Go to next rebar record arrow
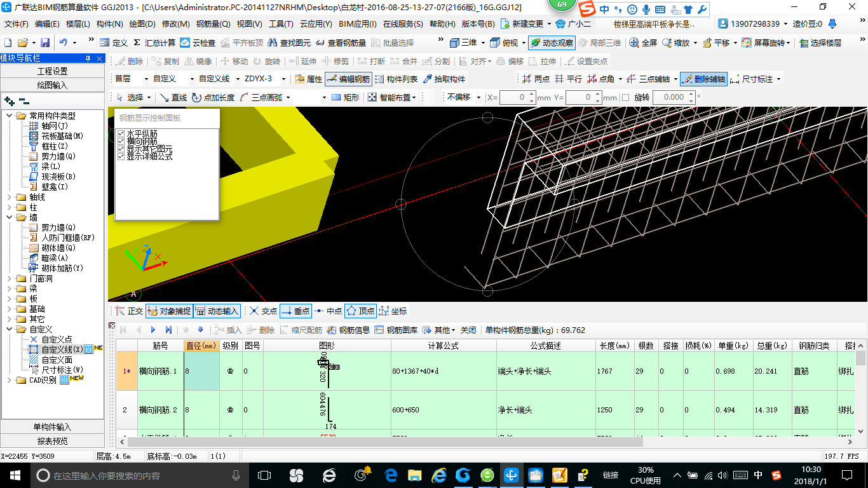 pos(153,330)
